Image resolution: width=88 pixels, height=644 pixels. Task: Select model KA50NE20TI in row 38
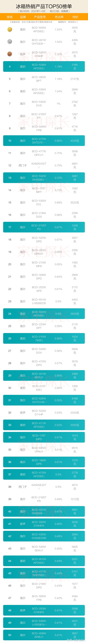tap(39, 487)
